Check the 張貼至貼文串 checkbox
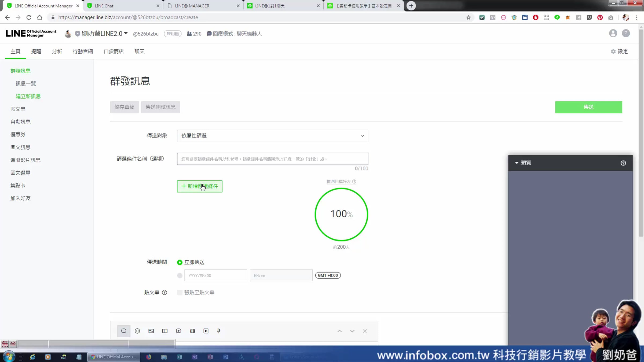Screen dimensions: 644x362 click(180, 293)
